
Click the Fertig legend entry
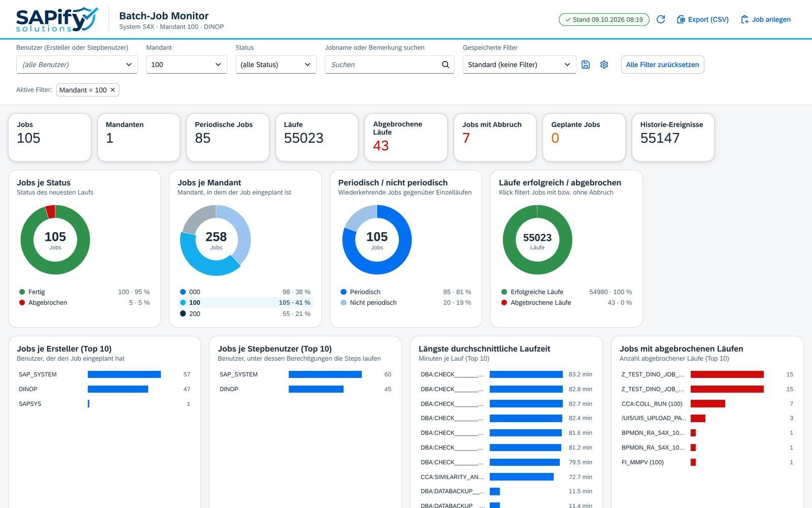pos(84,292)
